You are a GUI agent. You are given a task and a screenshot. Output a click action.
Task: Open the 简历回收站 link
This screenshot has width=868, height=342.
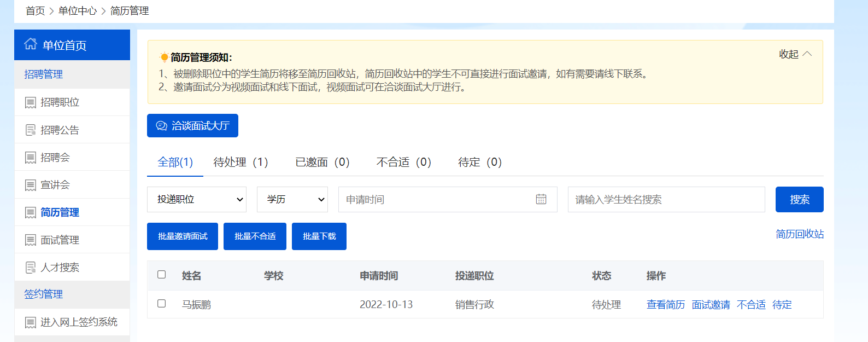(x=799, y=234)
